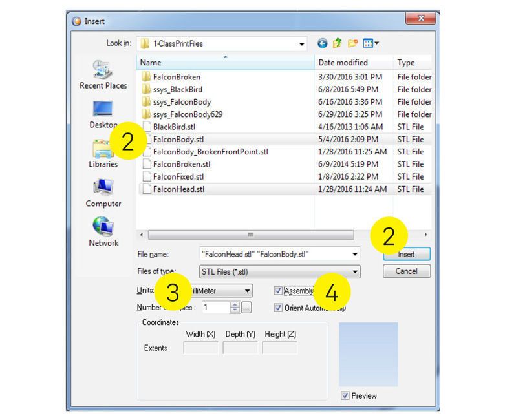The image size is (505, 420).
Task: Click date 4/16/2013 1:06 AM cell
Action: [x=350, y=127]
